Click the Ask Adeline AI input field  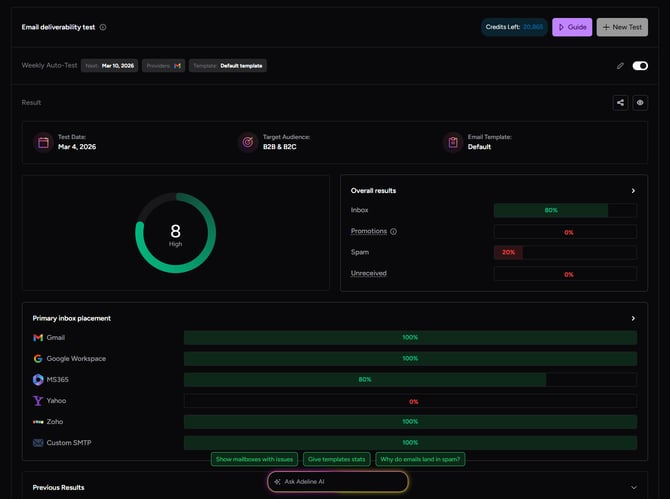(338, 481)
